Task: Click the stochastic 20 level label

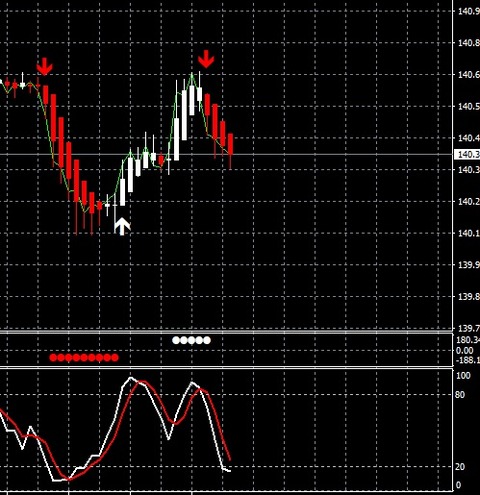Action: pos(460,467)
